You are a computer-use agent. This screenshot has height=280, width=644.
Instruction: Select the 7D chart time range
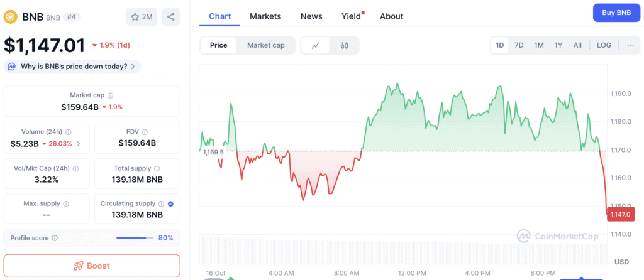519,45
